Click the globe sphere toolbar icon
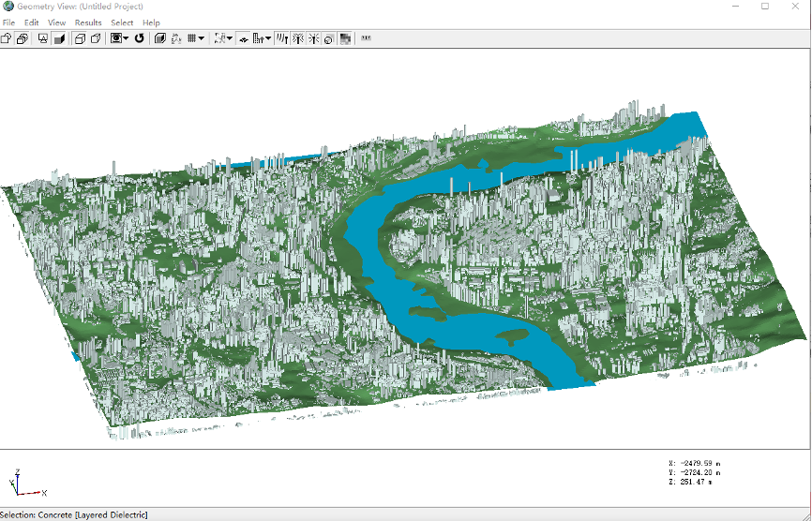 point(329,38)
